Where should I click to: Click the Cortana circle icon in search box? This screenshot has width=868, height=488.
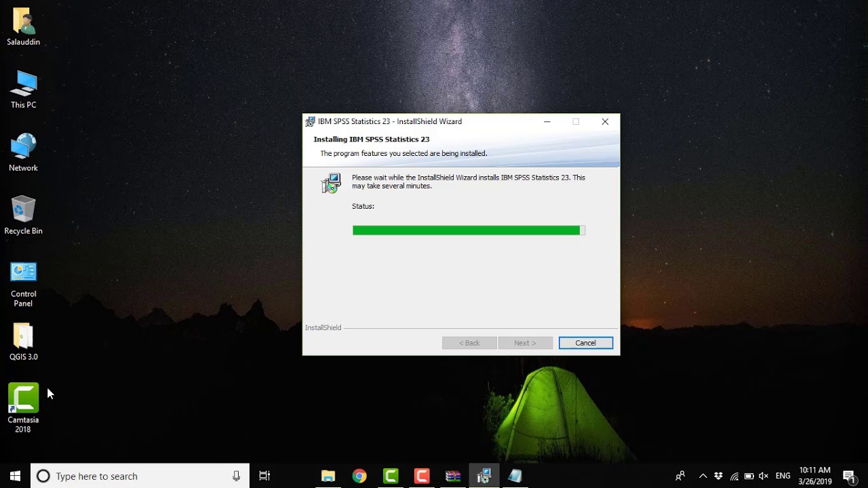coord(43,476)
